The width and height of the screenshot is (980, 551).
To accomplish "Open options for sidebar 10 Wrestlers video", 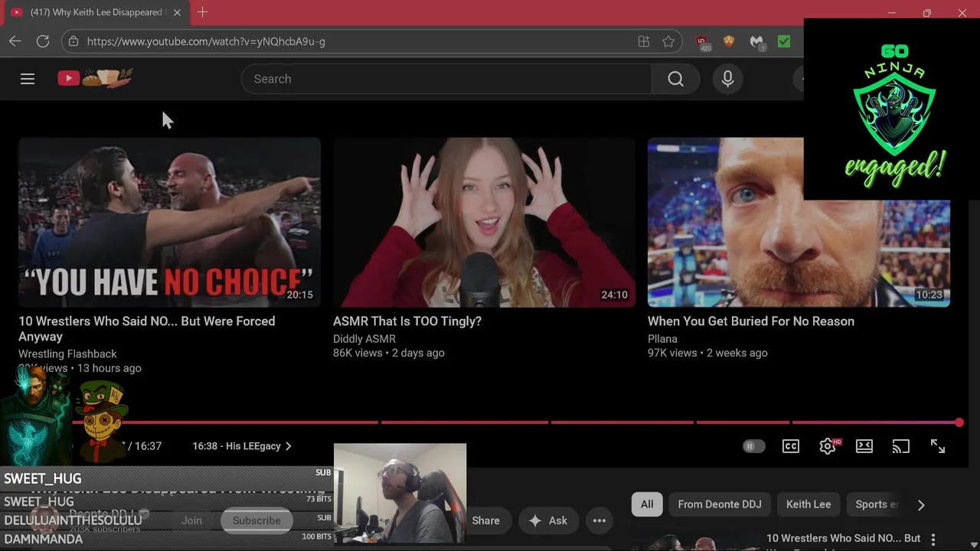I will [933, 540].
